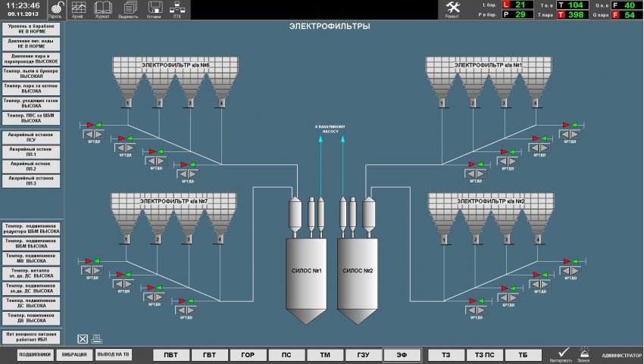Open the Пароль lock icon
The height and width of the screenshot is (364, 644).
click(x=55, y=9)
